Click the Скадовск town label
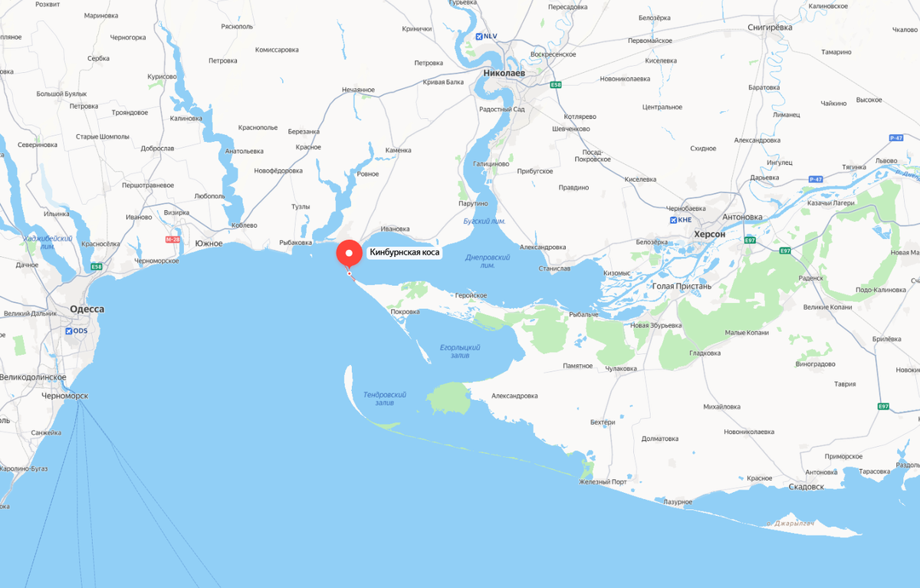Image resolution: width=920 pixels, height=588 pixels. click(x=805, y=487)
